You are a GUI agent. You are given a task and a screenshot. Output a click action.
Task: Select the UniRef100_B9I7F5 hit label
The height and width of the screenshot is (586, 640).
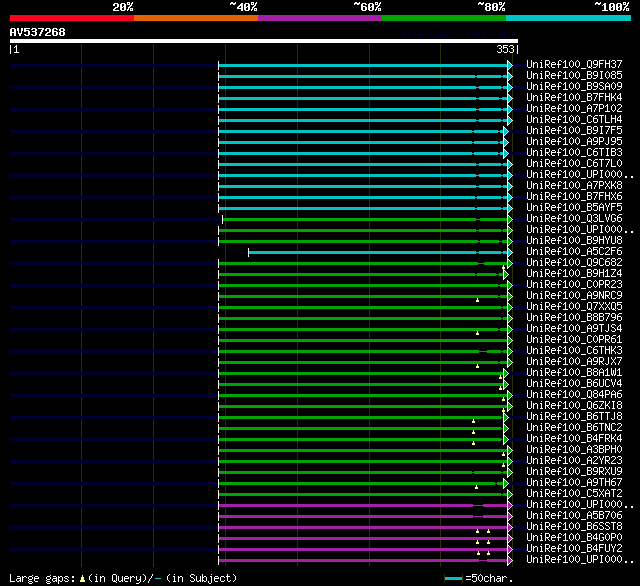(x=574, y=131)
